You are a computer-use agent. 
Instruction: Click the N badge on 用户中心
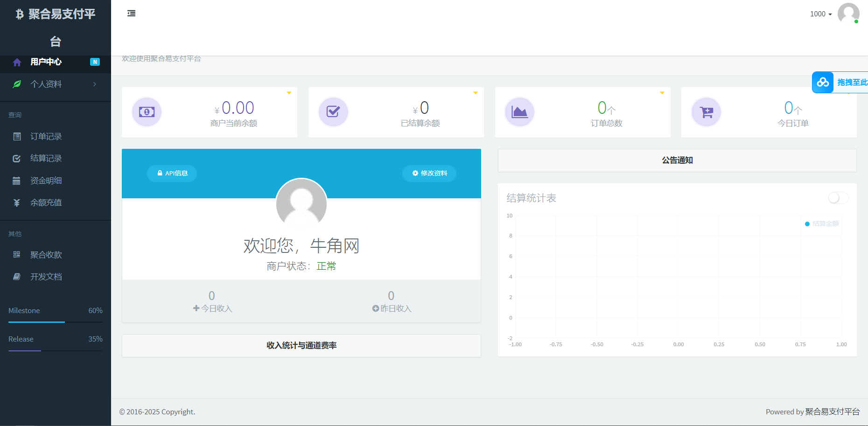click(x=95, y=62)
